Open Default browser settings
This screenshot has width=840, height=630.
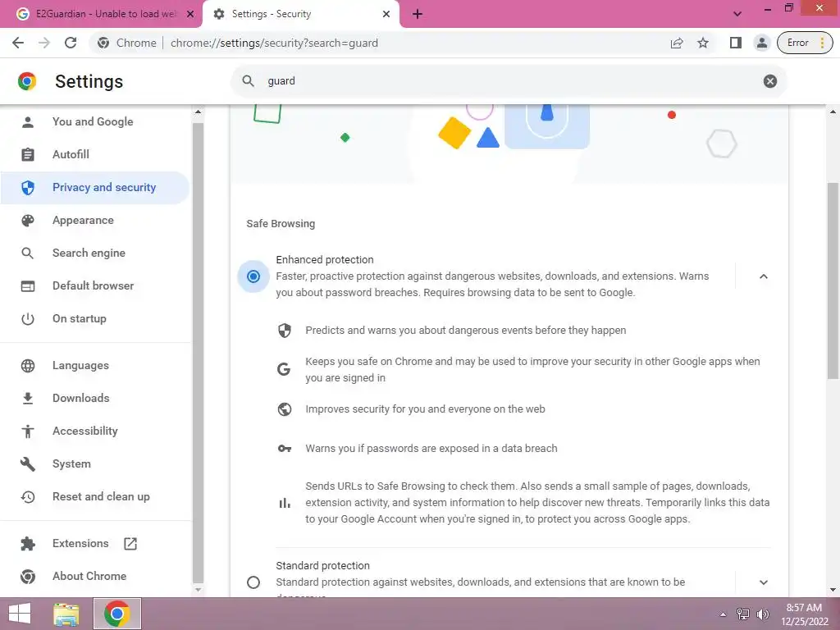[95, 285]
